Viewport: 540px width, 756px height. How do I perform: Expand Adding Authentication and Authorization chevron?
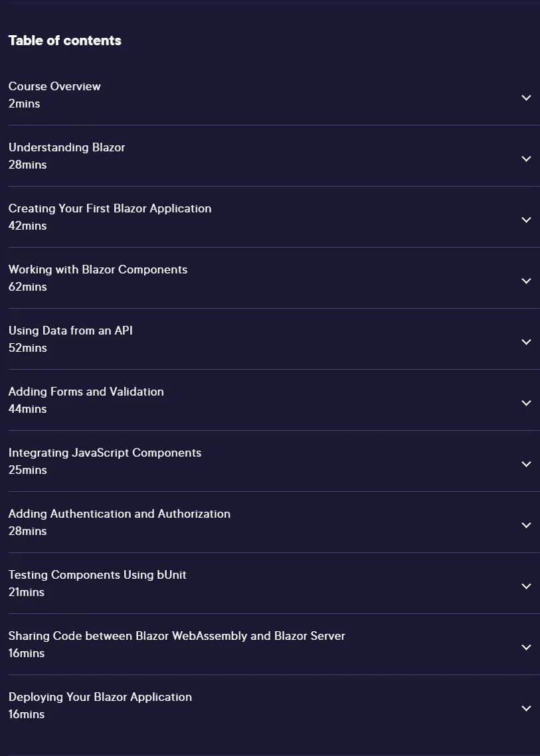click(526, 525)
